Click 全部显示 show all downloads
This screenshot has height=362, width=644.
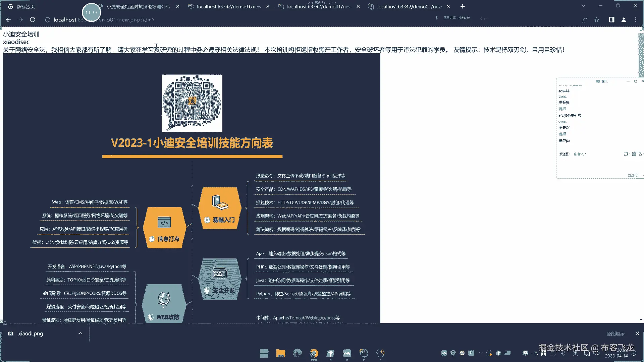[x=615, y=334]
